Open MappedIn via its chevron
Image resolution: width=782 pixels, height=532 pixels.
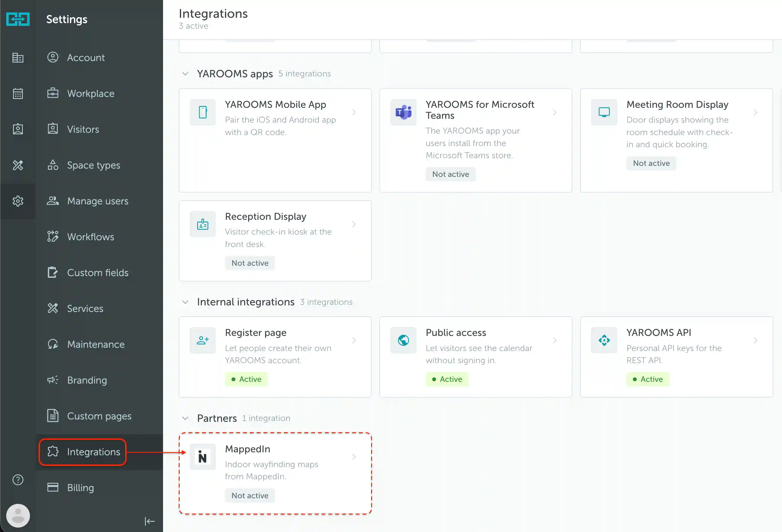click(x=354, y=457)
